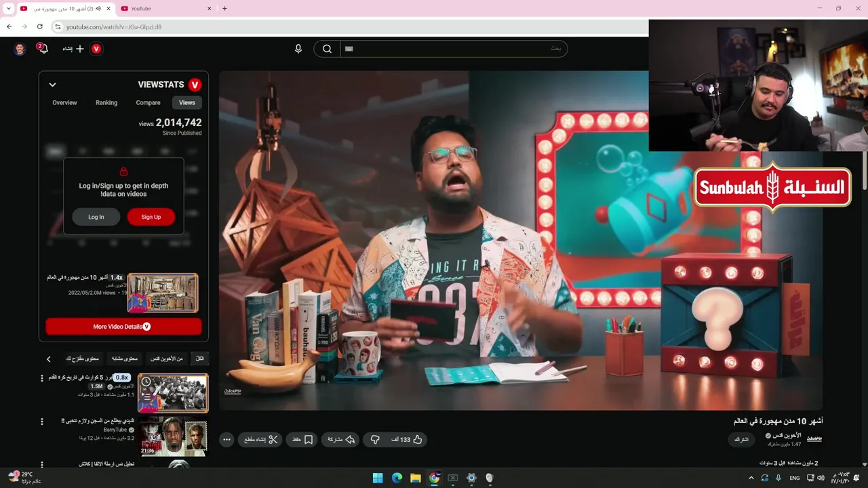The height and width of the screenshot is (488, 868).
Task: Show more chips with left chevron
Action: tap(49, 359)
